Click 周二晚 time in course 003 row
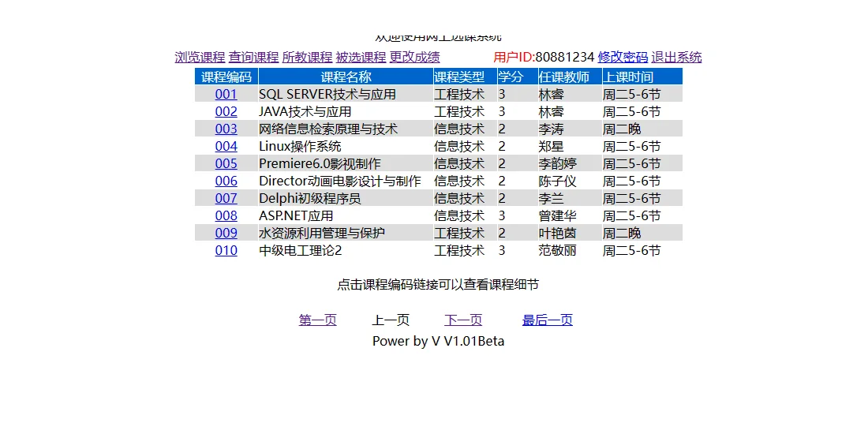Screen dimensions: 868x434 click(622, 129)
